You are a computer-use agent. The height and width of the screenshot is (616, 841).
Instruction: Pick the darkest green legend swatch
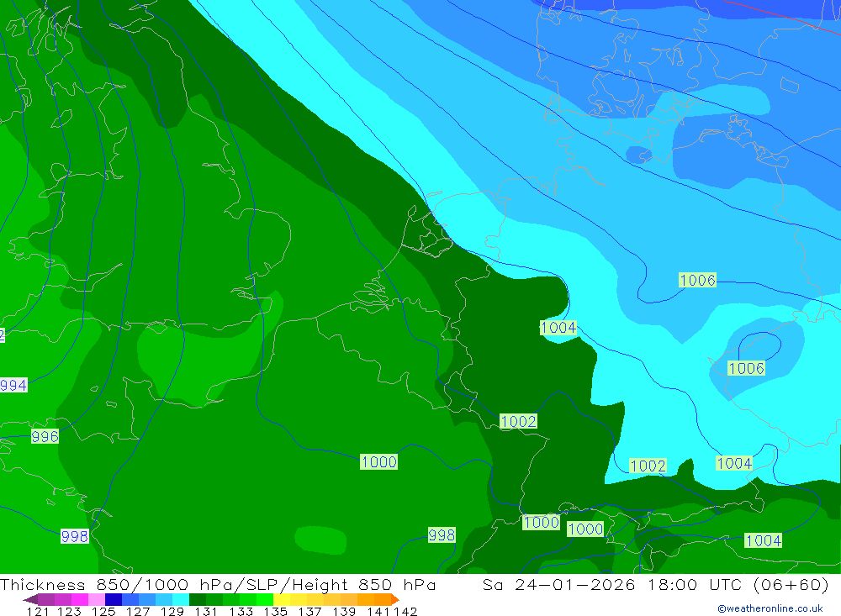tap(198, 599)
